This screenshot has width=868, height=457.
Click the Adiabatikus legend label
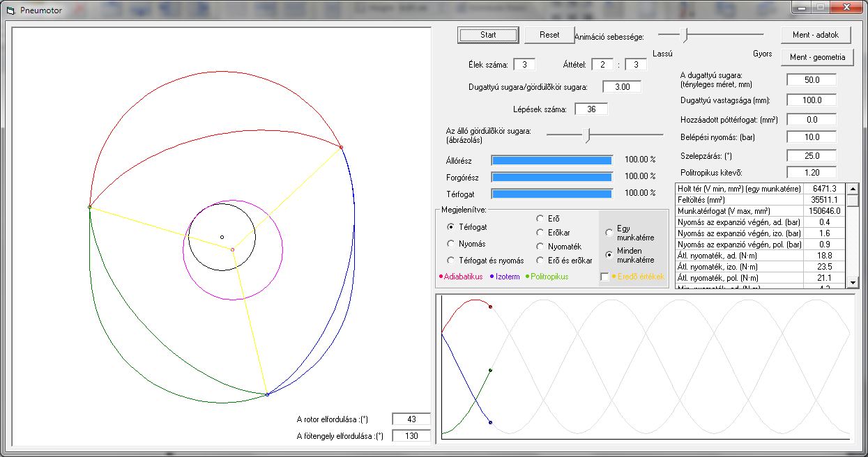coord(463,277)
